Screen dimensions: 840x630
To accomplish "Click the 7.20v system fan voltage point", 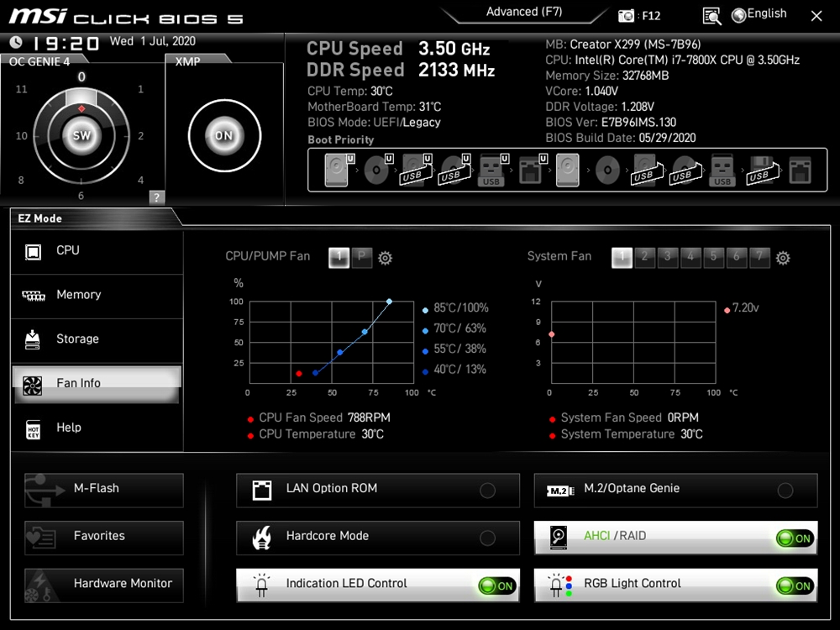I will tap(552, 334).
